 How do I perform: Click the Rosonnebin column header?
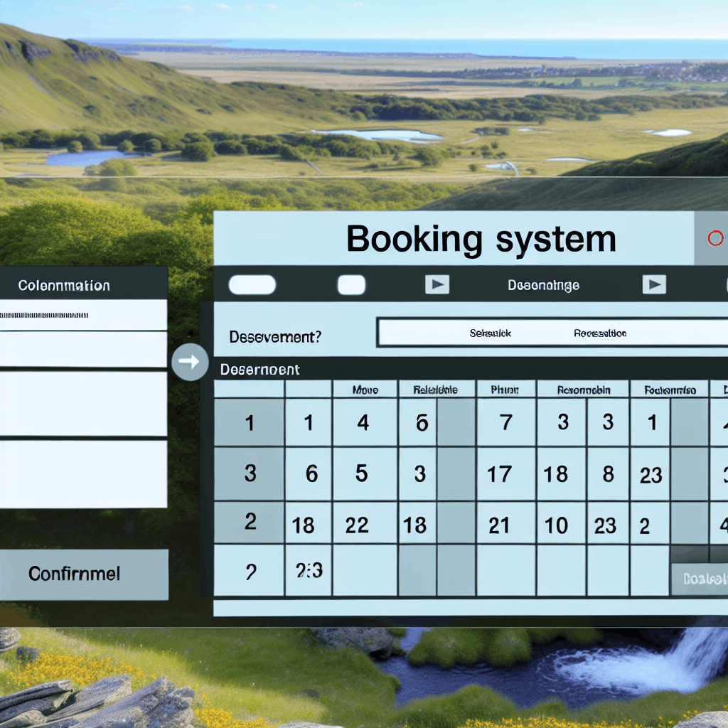tap(584, 390)
